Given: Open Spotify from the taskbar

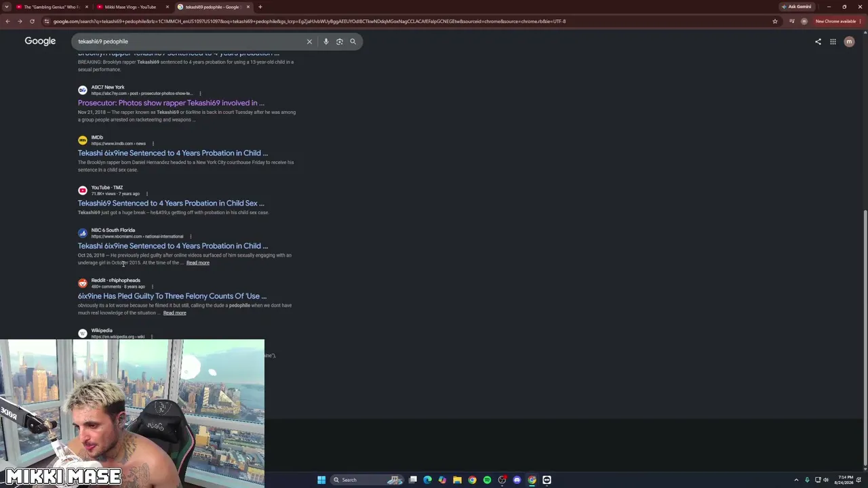Looking at the screenshot, I should coord(488,480).
